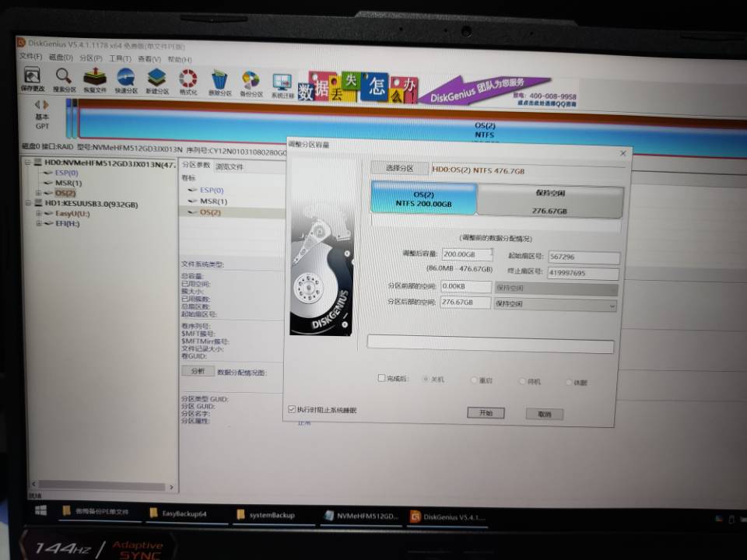The image size is (747, 560).
Task: Select the 重启 (restart) radio button
Action: (474, 380)
